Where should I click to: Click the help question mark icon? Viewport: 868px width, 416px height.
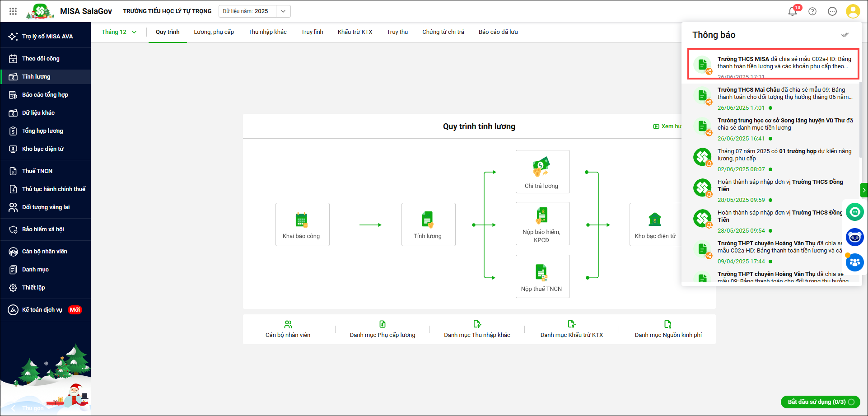[812, 11]
